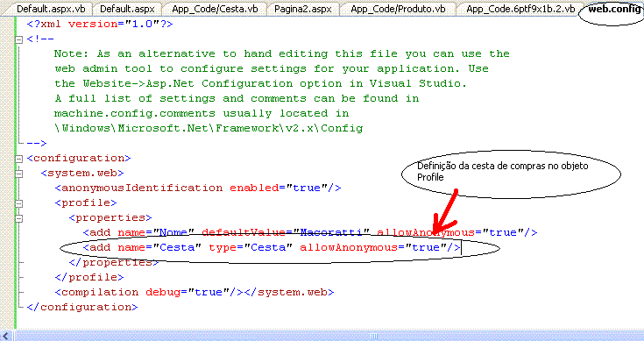The width and height of the screenshot is (644, 341).
Task: Click the closing </configuration> tag
Action: (x=82, y=307)
